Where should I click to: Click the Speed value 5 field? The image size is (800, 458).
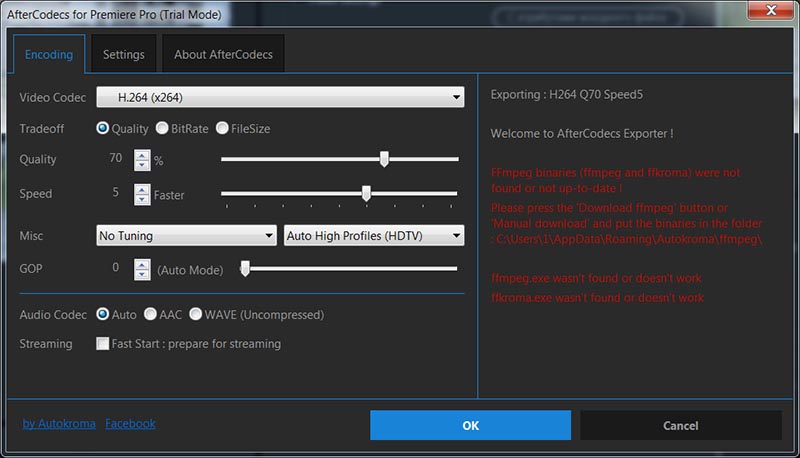[115, 192]
